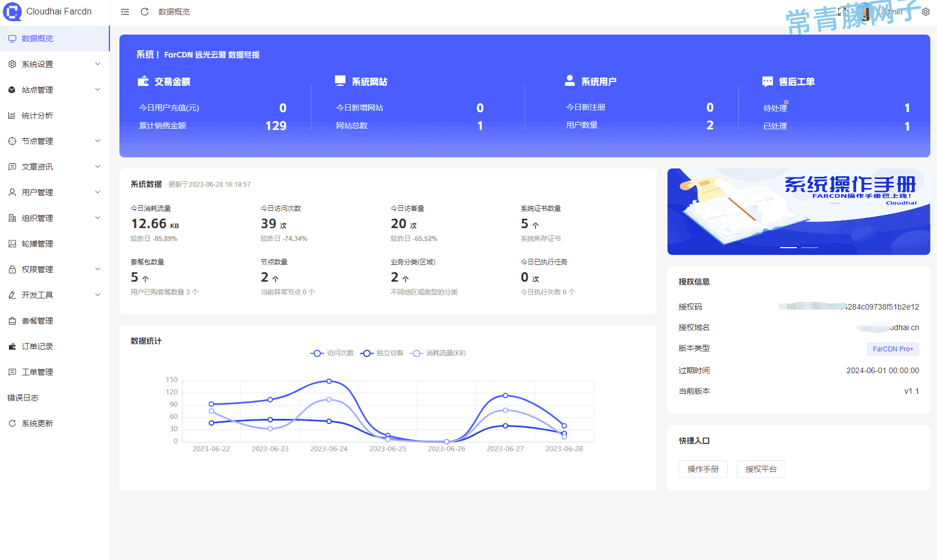Open the 统计分析 menu item

55,115
